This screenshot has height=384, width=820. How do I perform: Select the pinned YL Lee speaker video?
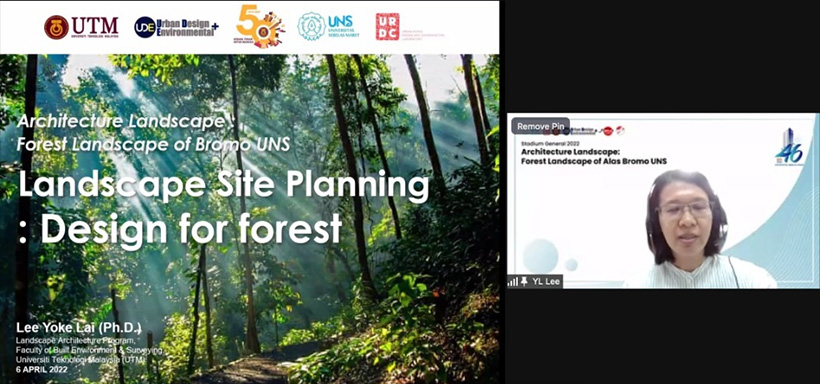point(663,200)
